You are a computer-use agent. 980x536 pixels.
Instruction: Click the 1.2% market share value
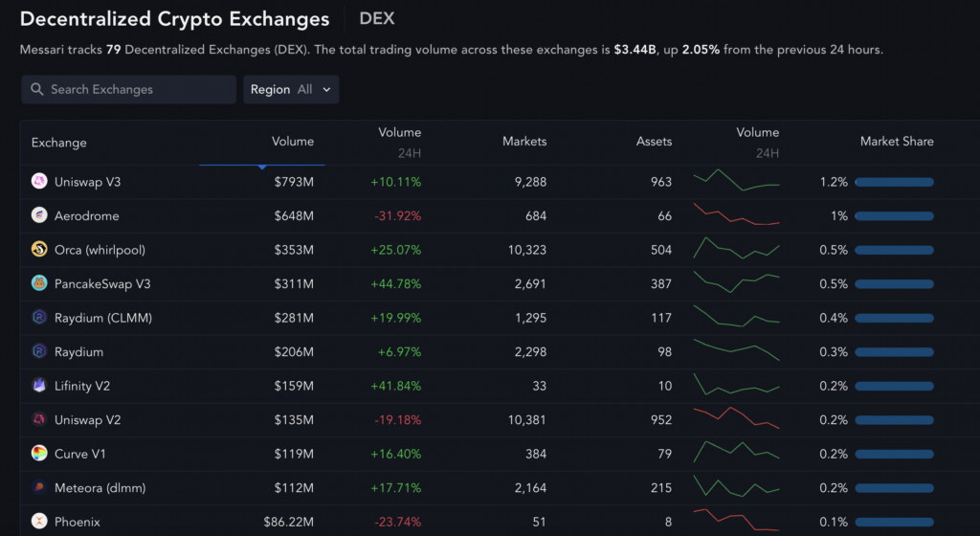[834, 182]
